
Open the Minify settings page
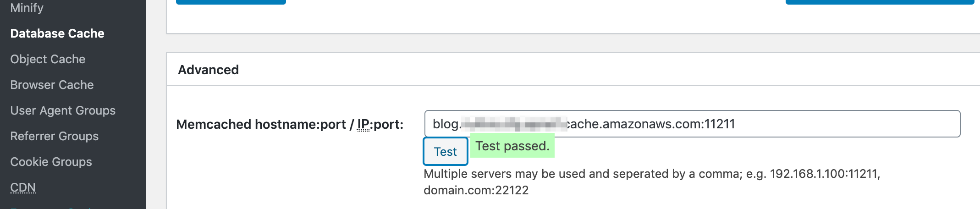[27, 8]
